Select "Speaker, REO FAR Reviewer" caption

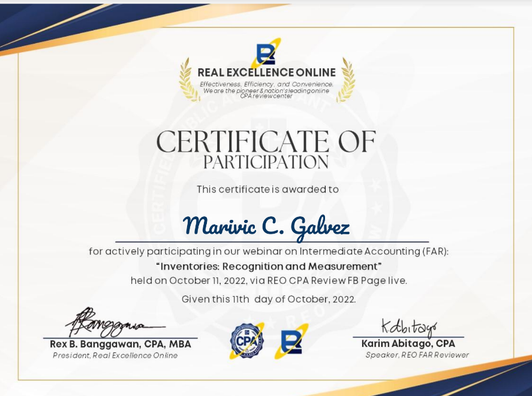pyautogui.click(x=417, y=355)
